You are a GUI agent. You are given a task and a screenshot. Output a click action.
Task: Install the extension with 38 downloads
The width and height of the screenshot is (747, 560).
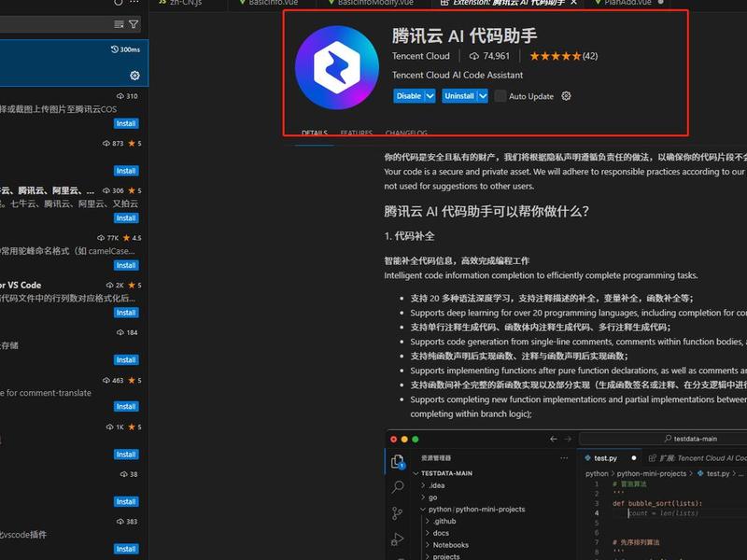pos(126,501)
